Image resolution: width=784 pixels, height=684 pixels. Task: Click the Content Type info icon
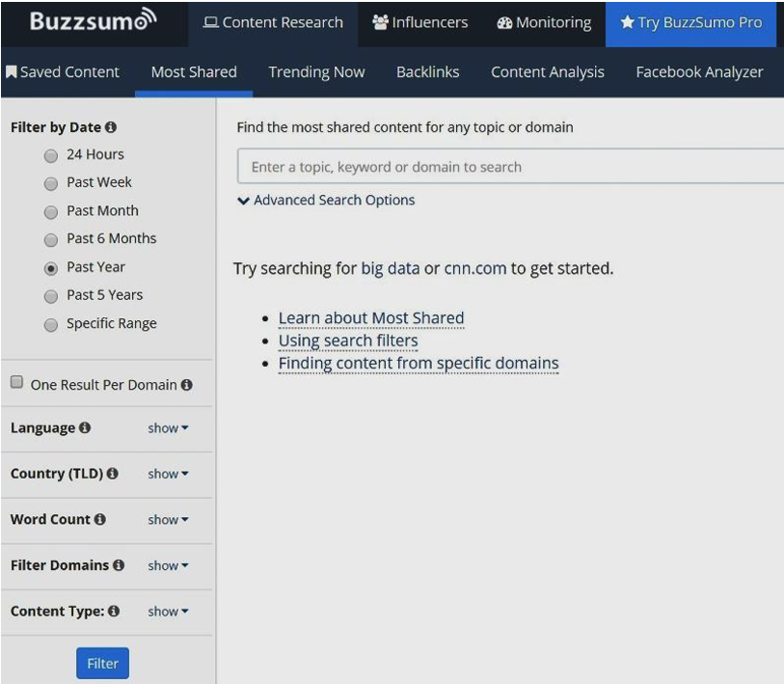114,611
